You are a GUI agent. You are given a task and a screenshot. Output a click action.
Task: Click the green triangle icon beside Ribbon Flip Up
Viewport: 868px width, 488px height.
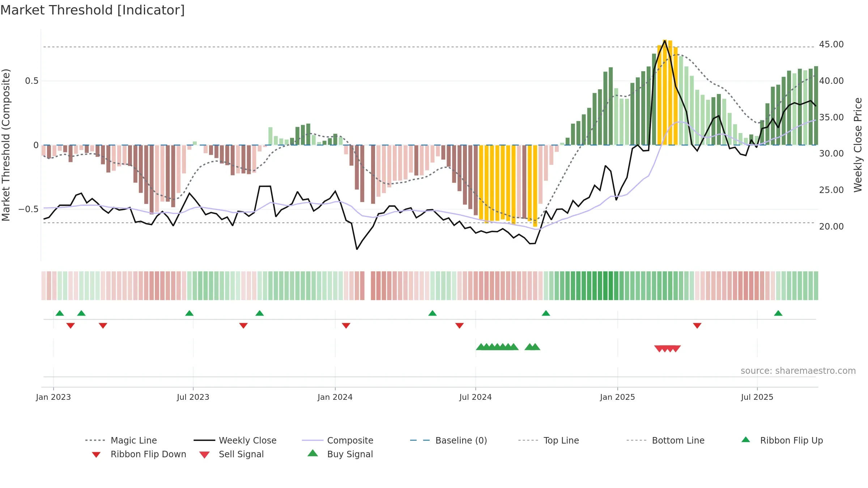(746, 440)
